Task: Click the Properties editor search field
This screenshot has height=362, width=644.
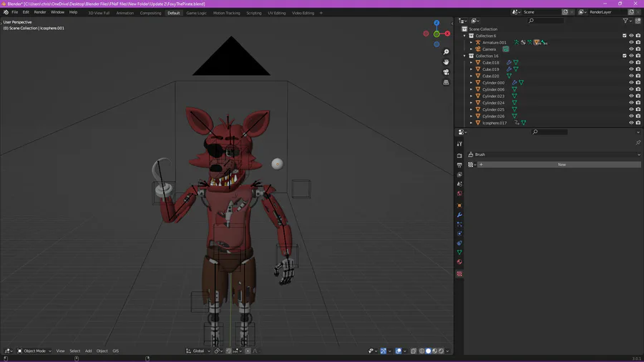Action: click(x=549, y=132)
